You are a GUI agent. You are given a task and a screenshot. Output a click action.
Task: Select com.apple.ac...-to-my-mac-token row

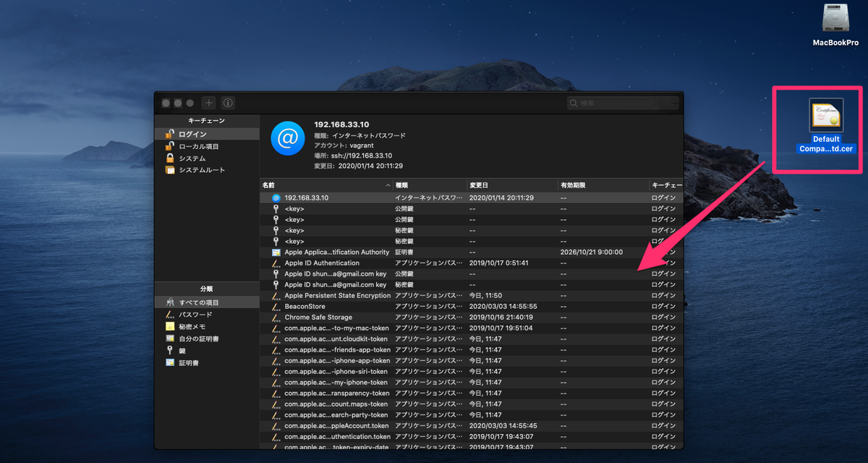(472, 328)
